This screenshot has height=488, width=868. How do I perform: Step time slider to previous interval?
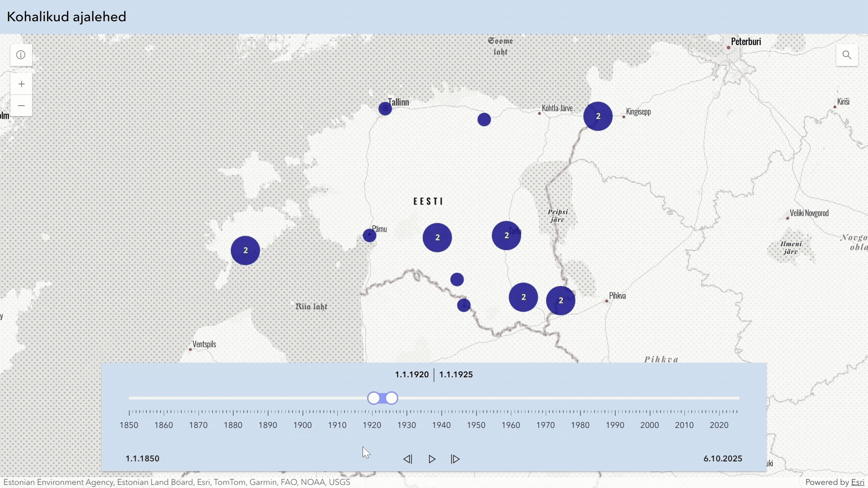407,459
